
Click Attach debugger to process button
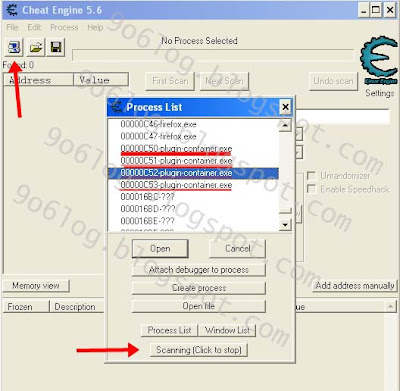pos(199,270)
